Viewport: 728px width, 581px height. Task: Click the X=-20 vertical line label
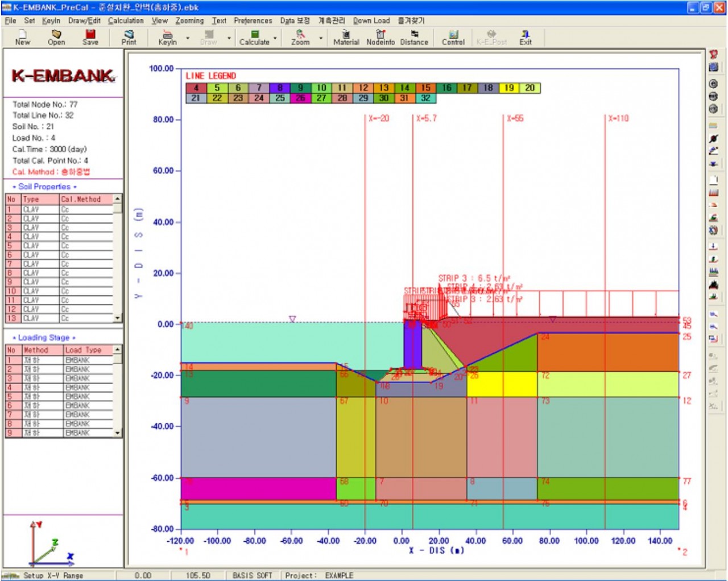[379, 118]
